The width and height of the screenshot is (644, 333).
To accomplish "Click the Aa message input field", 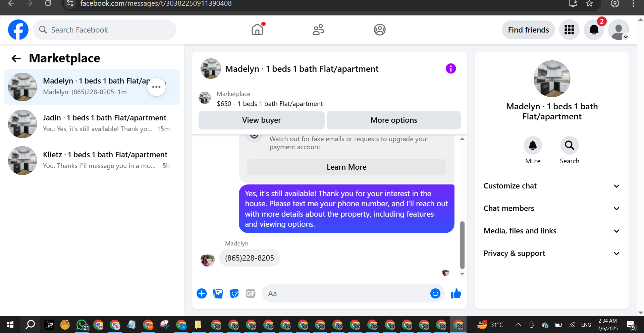I will (x=345, y=293).
